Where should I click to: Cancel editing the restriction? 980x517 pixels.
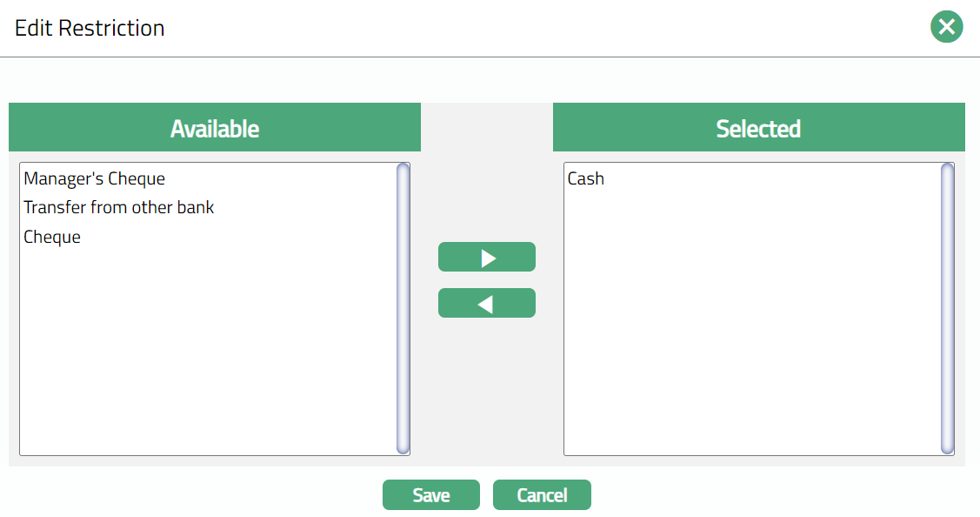542,495
